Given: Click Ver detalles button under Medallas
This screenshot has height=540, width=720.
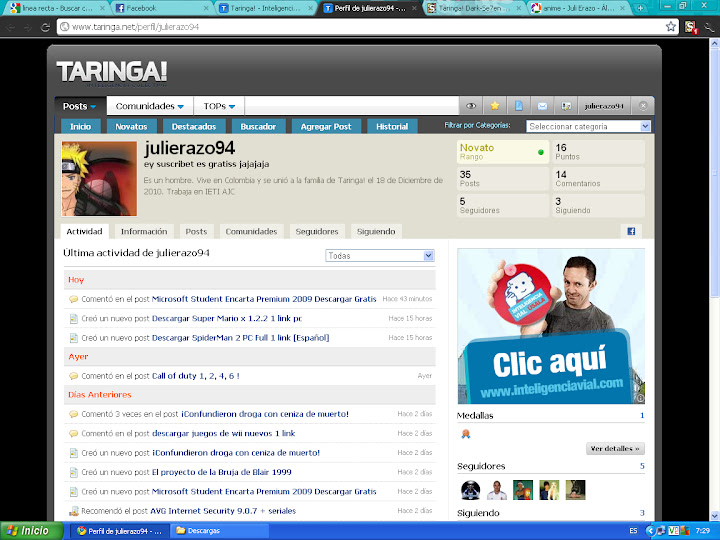Looking at the screenshot, I should pyautogui.click(x=615, y=449).
